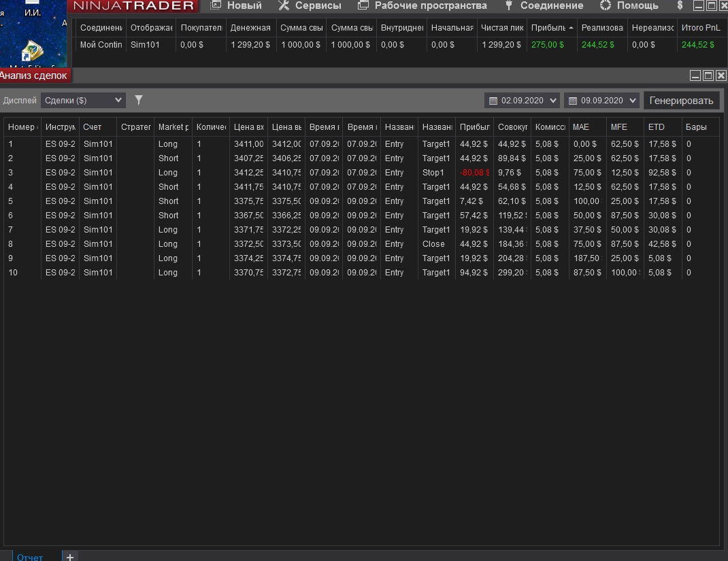
Task: Click the Мой Contin connection cell
Action: point(101,45)
